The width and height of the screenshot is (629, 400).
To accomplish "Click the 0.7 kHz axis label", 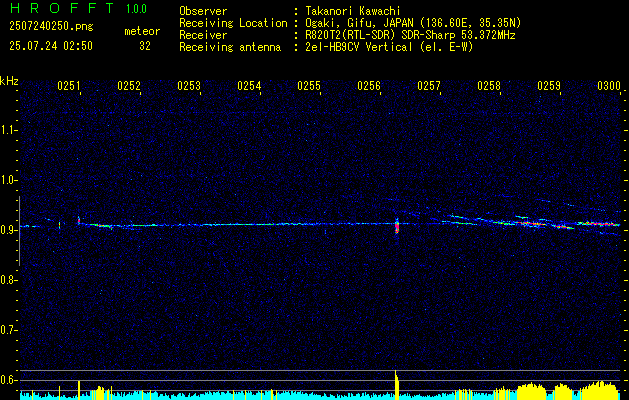I will tap(7, 330).
